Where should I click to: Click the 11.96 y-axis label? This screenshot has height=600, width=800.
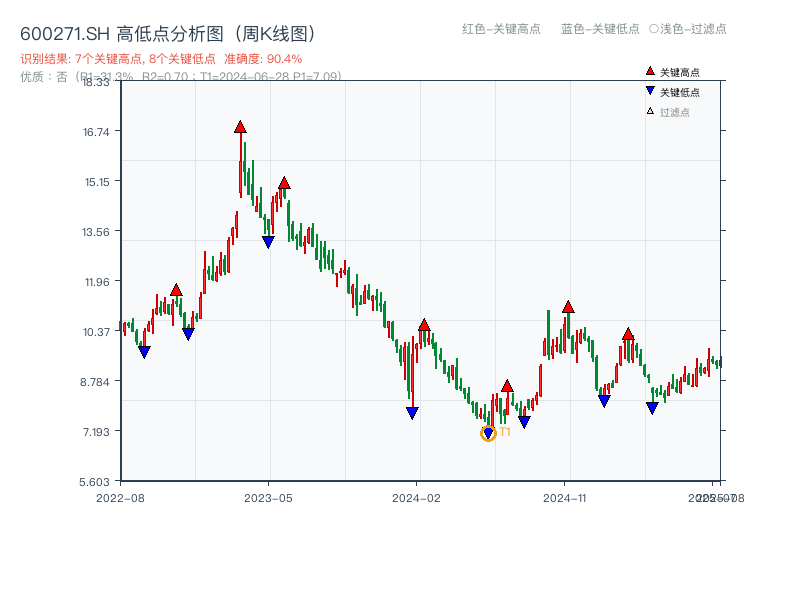click(97, 282)
